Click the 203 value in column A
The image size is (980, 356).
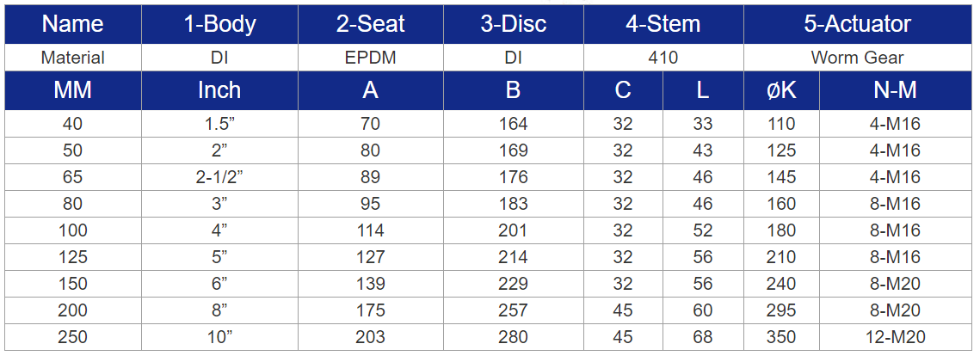pyautogui.click(x=371, y=338)
